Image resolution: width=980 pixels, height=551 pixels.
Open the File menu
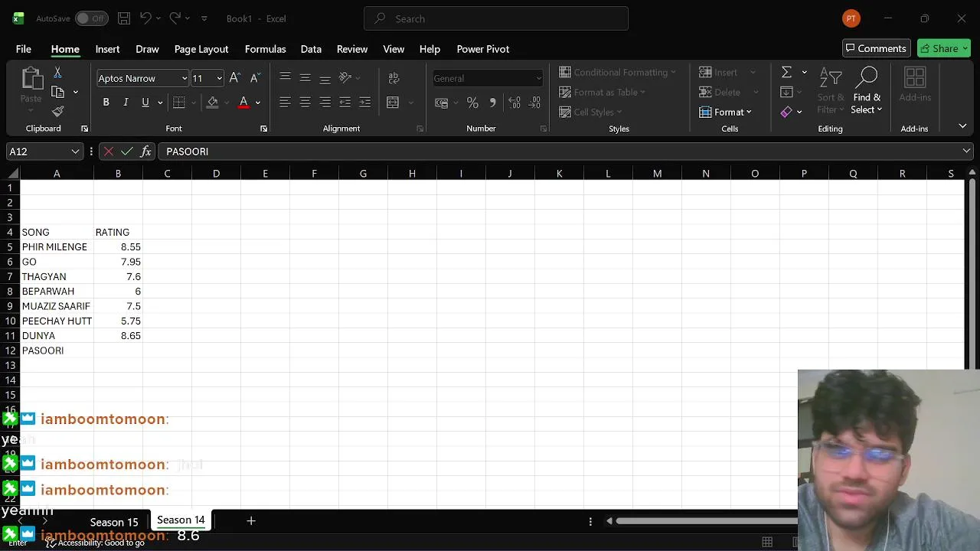(24, 49)
